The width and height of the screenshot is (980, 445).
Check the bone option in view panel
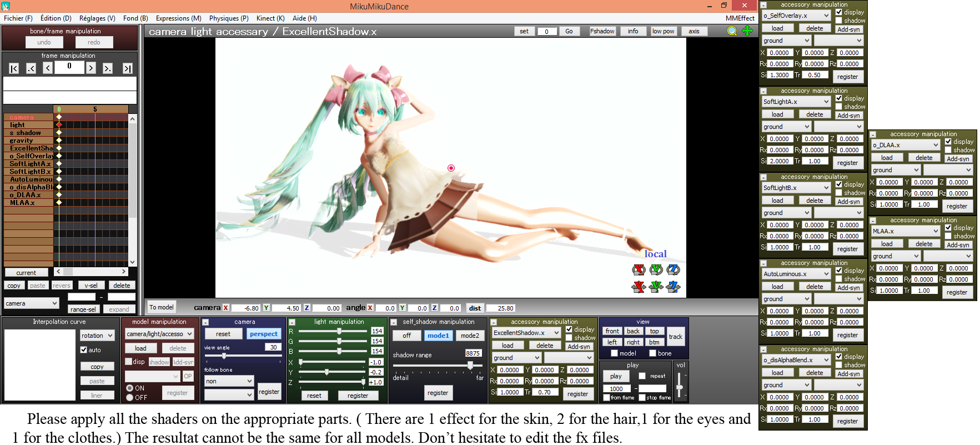coord(652,353)
